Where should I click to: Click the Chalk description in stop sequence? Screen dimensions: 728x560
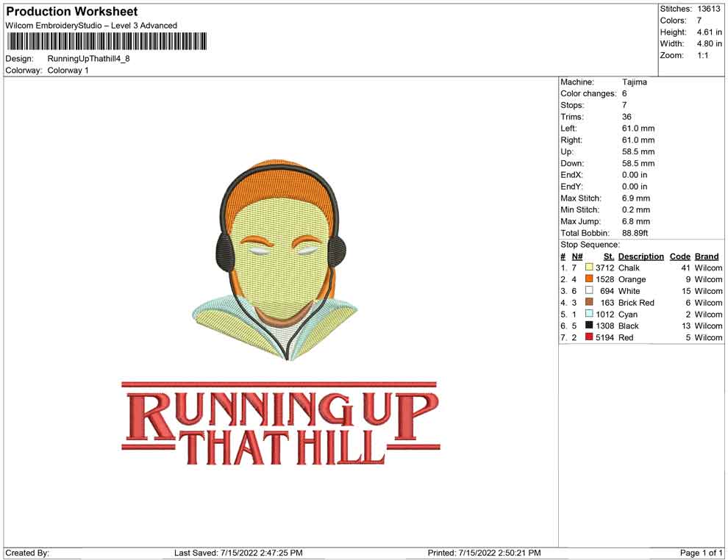pos(629,268)
